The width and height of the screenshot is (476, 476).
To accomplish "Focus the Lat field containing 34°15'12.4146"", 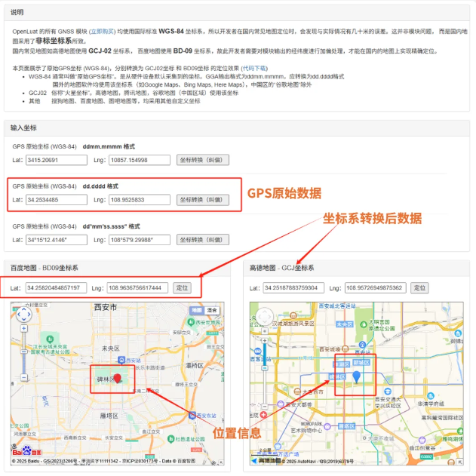I will [57, 240].
